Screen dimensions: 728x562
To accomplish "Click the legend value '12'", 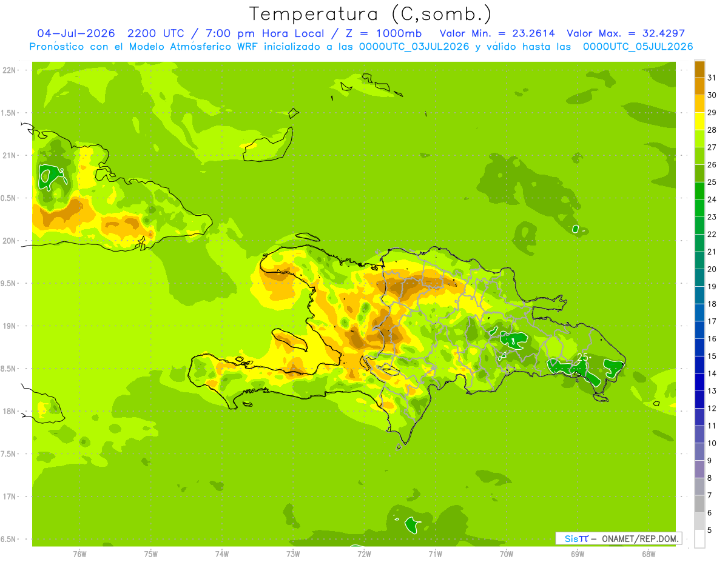I will coord(712,409).
